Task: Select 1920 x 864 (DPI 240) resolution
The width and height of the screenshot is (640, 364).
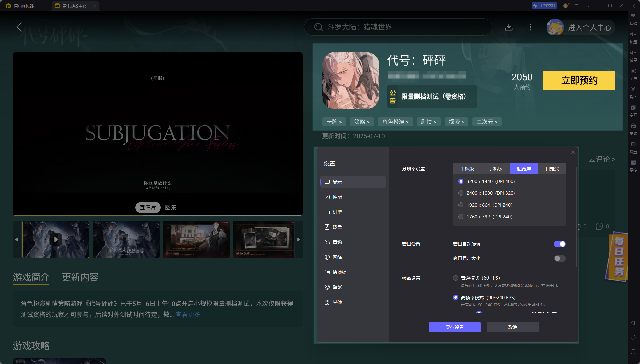Action: point(486,205)
